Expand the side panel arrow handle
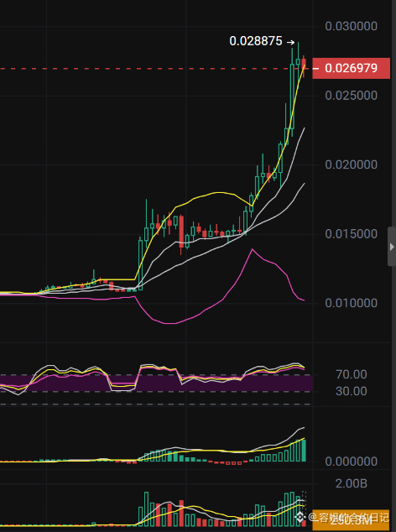396x532 pixels. coord(392,247)
